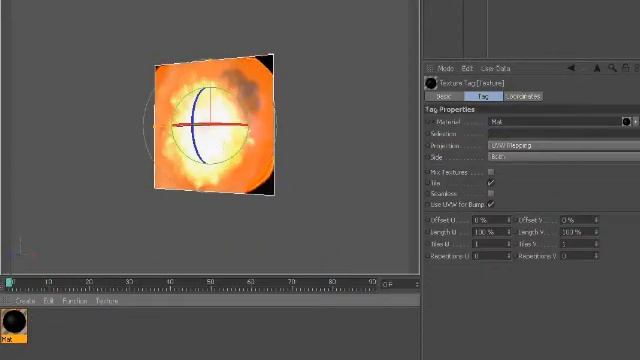The image size is (640, 360).
Task: Open the Projection dropdown showing UVW Mapping
Action: pyautogui.click(x=564, y=145)
